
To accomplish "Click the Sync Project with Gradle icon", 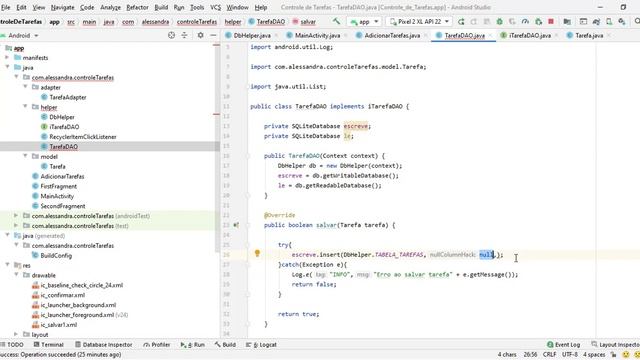I will (x=596, y=22).
